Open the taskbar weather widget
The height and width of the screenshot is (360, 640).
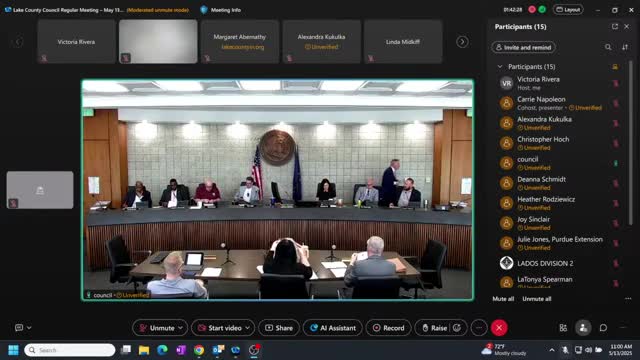coord(504,350)
